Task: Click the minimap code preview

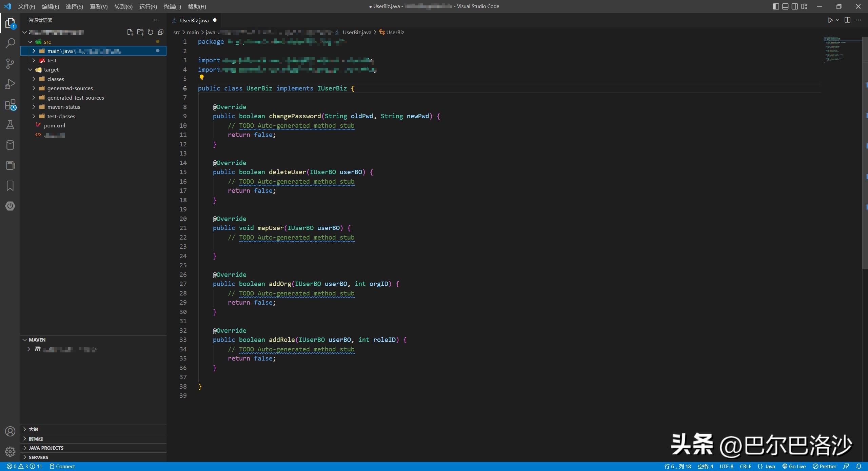Action: point(843,49)
